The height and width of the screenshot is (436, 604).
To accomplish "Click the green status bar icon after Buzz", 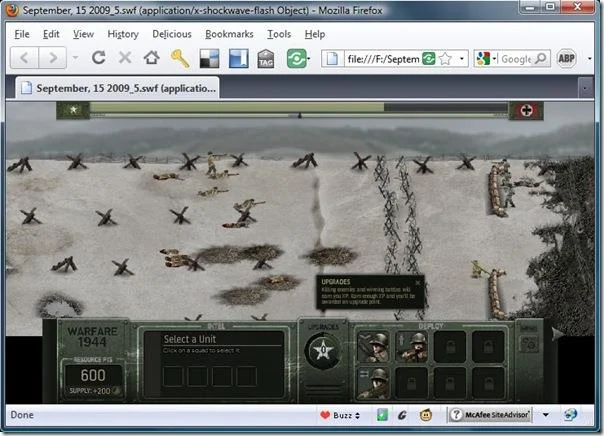I will pyautogui.click(x=382, y=415).
